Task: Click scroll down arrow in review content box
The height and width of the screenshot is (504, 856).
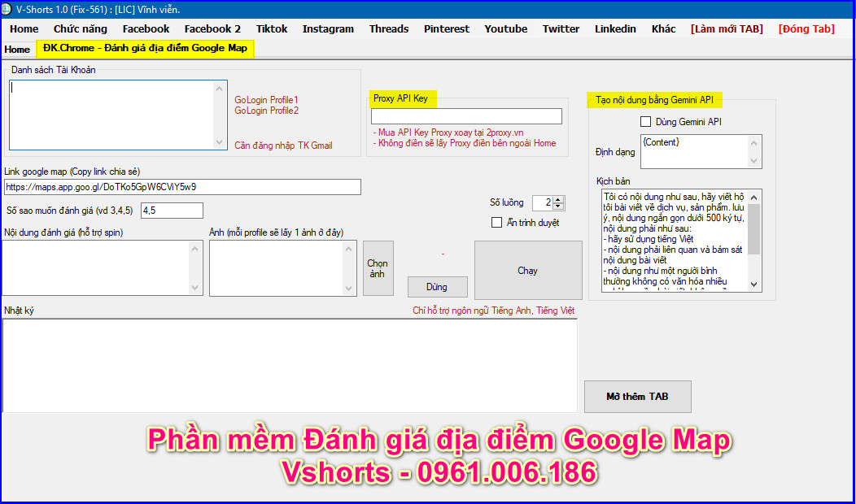Action: 195,288
